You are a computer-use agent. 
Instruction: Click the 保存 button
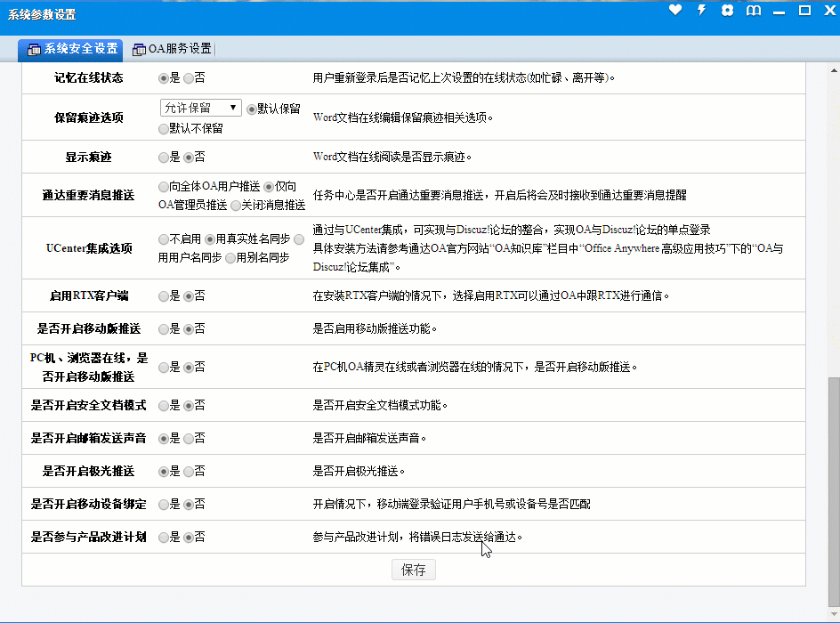[x=414, y=570]
